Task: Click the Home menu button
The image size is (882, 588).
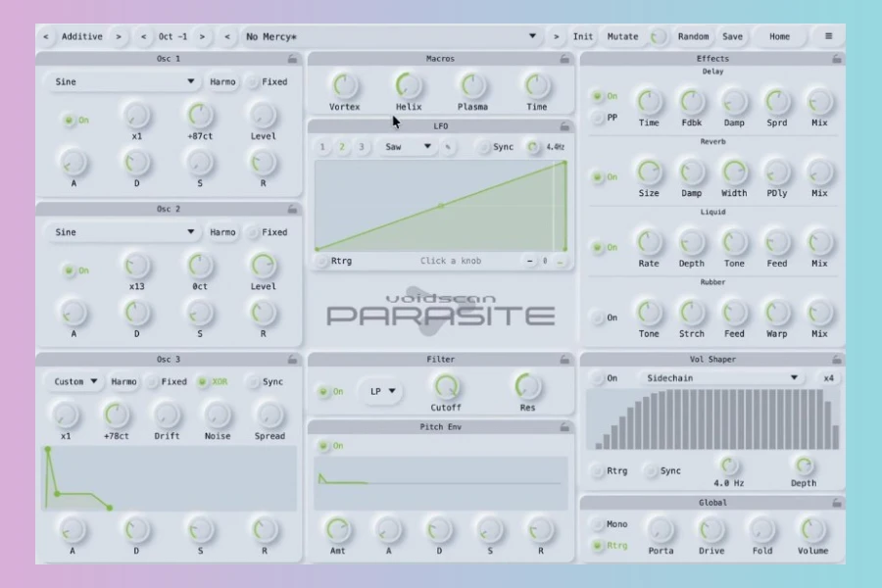Action: pyautogui.click(x=780, y=36)
